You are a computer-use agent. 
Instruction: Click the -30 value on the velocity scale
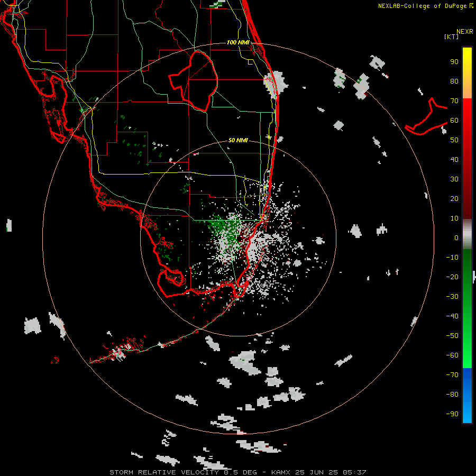coord(452,297)
